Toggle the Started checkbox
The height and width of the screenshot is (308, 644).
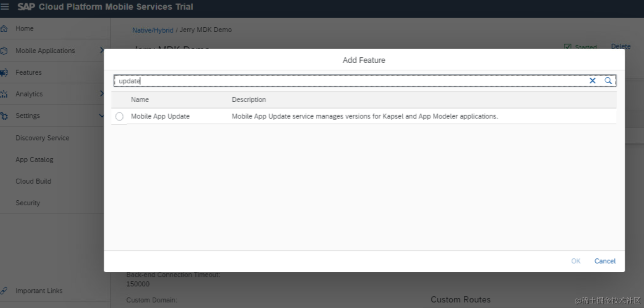pos(568,47)
